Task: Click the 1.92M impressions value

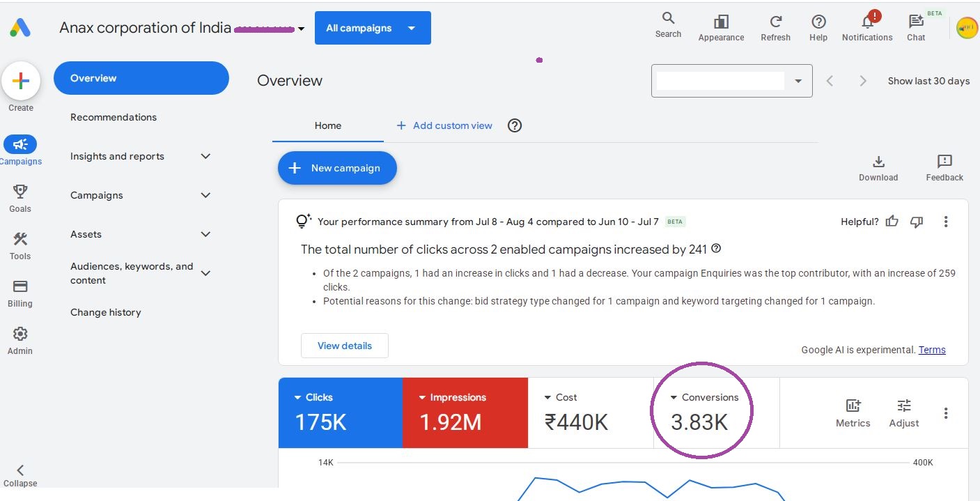Action: pyautogui.click(x=450, y=422)
